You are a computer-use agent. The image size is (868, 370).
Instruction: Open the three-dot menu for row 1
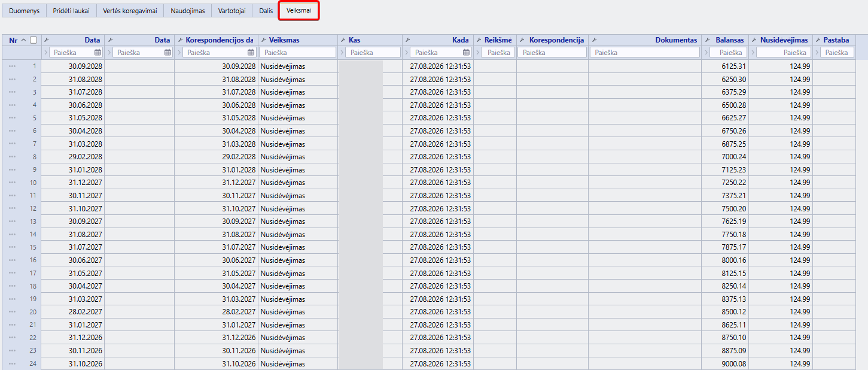coord(12,66)
